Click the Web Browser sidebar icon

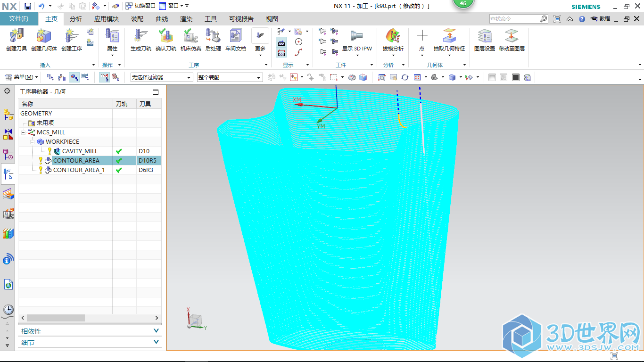coord(8,284)
